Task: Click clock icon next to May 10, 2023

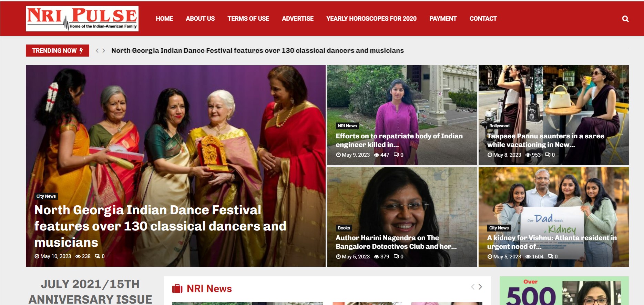Action: click(37, 256)
